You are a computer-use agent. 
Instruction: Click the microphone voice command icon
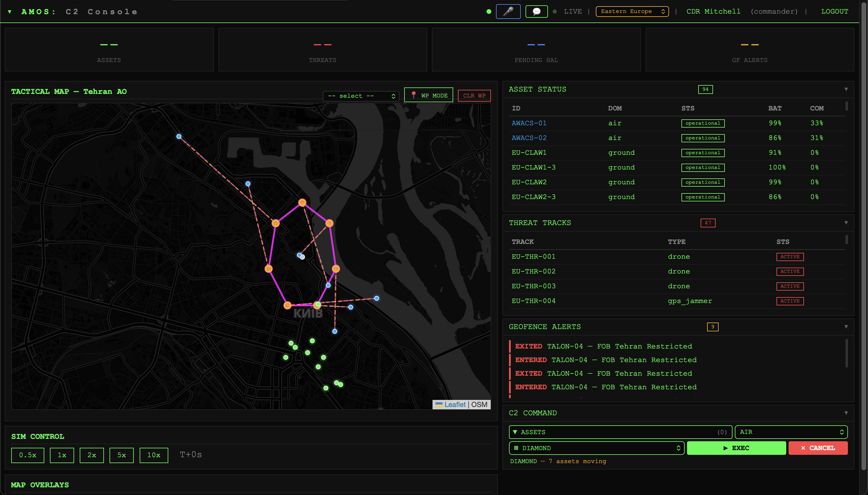508,12
